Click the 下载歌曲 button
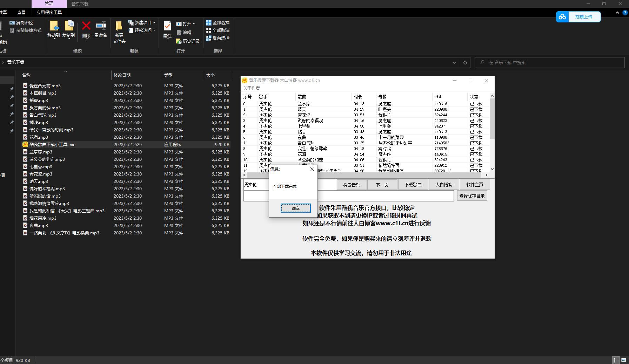The width and height of the screenshot is (629, 364). point(413,185)
